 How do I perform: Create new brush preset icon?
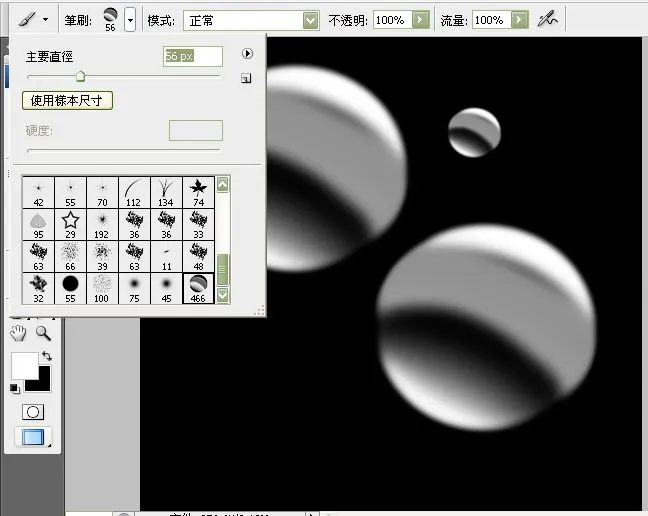click(x=246, y=78)
